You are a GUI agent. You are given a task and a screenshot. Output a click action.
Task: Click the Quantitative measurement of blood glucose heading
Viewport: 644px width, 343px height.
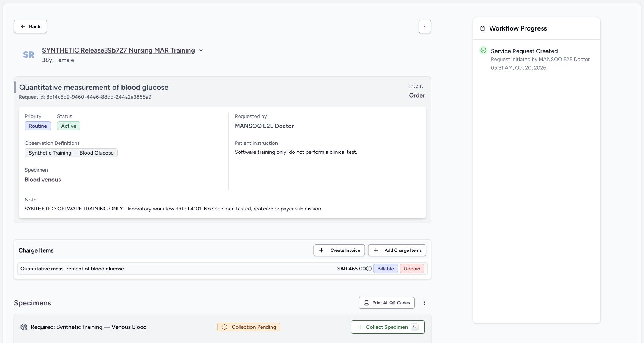(x=94, y=87)
